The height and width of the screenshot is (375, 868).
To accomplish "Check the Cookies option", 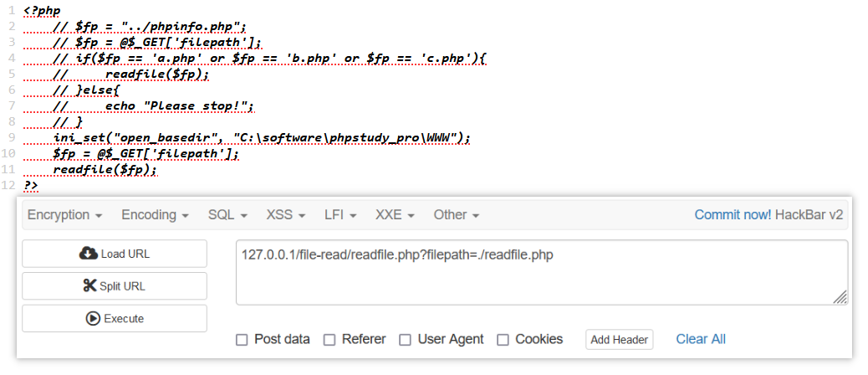I will (x=503, y=340).
